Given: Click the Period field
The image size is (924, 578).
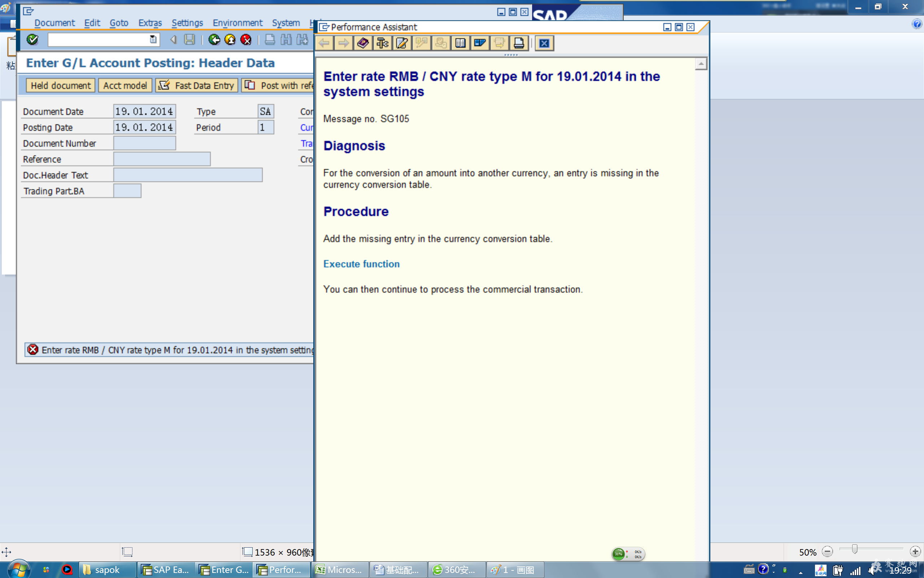Looking at the screenshot, I should tap(266, 127).
